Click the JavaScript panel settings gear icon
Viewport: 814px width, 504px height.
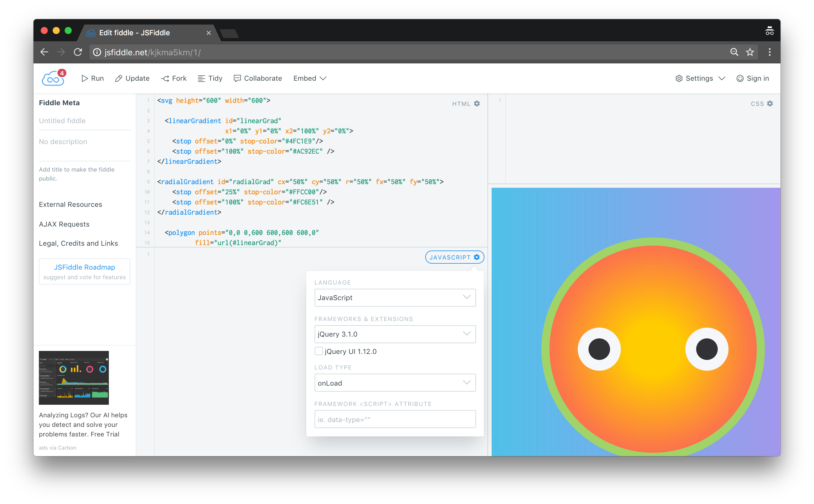click(477, 257)
